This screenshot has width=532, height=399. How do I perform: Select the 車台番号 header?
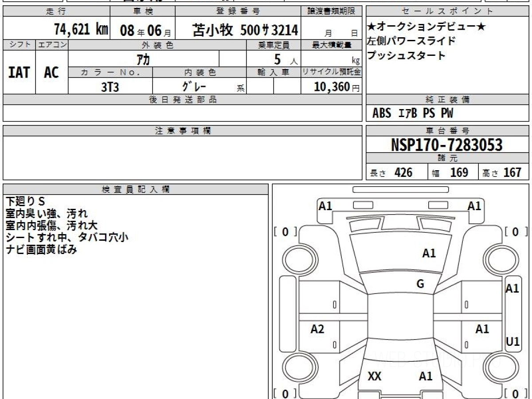447,131
